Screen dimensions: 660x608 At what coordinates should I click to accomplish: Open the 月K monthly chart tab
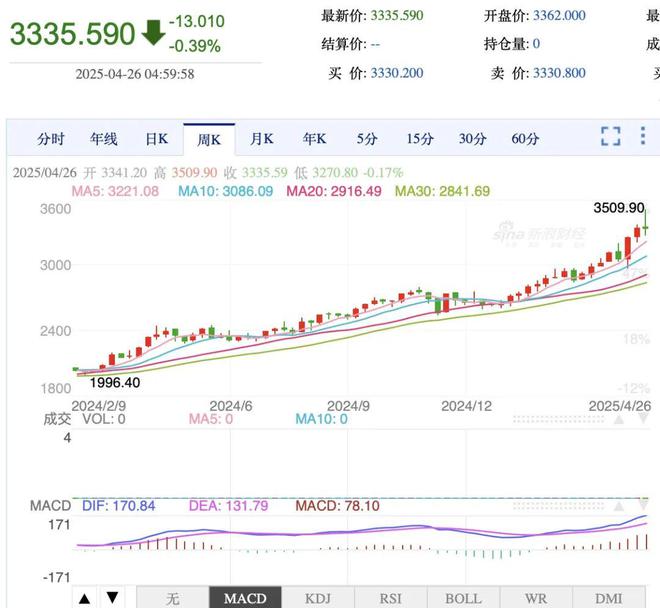coord(262,139)
